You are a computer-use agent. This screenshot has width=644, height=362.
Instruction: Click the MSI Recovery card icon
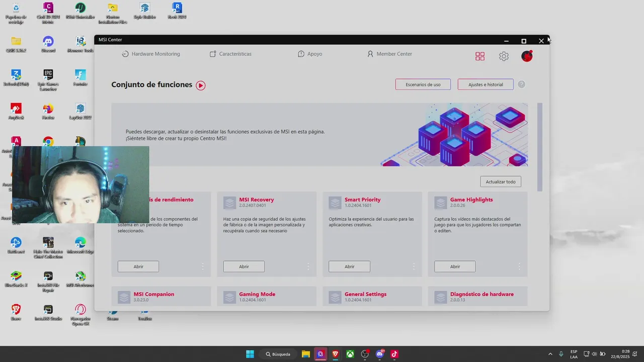229,203
